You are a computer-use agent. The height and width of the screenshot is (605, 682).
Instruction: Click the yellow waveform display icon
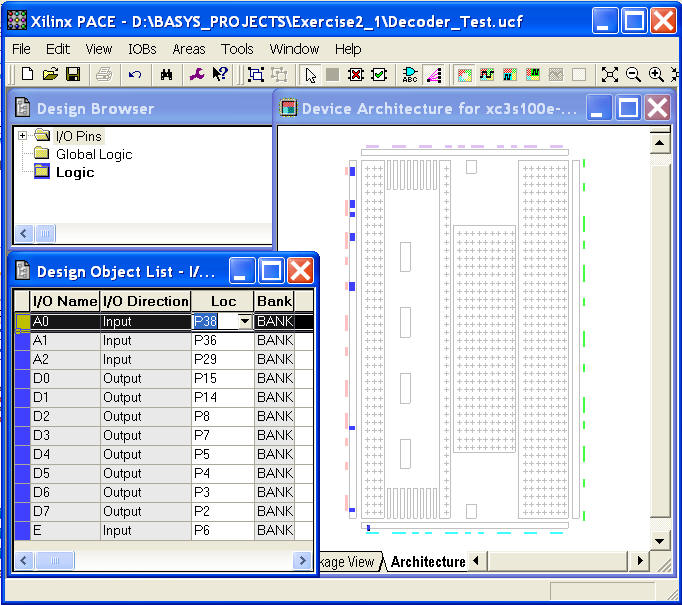[x=487, y=74]
